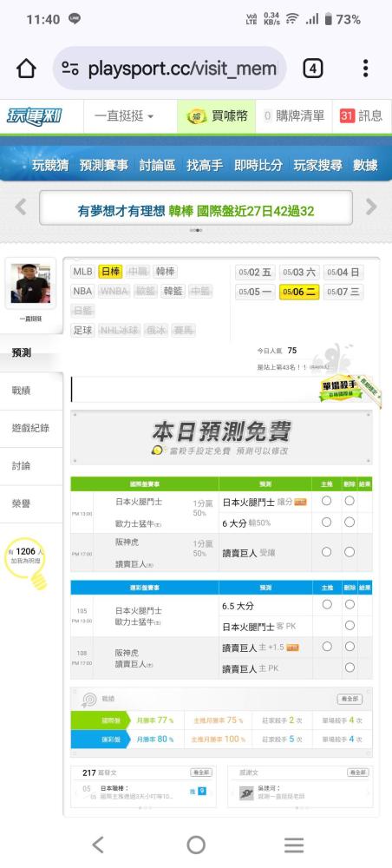Click the 買噱幣 coin icon button
The width and height of the screenshot is (392, 868).
click(216, 116)
